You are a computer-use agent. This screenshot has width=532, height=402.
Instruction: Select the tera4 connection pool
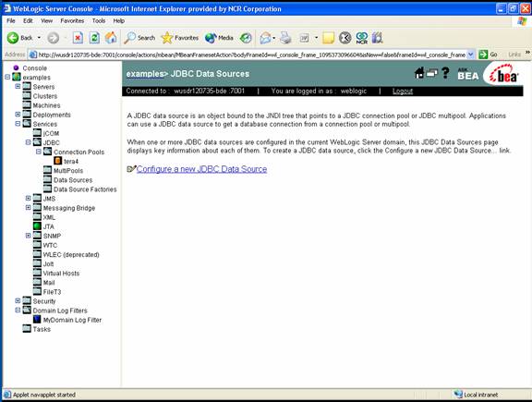pyautogui.click(x=71, y=162)
